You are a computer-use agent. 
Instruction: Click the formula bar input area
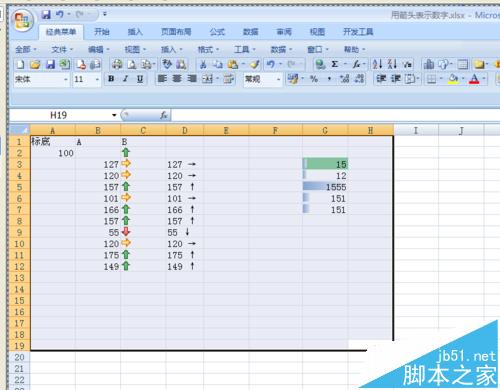(x=335, y=115)
